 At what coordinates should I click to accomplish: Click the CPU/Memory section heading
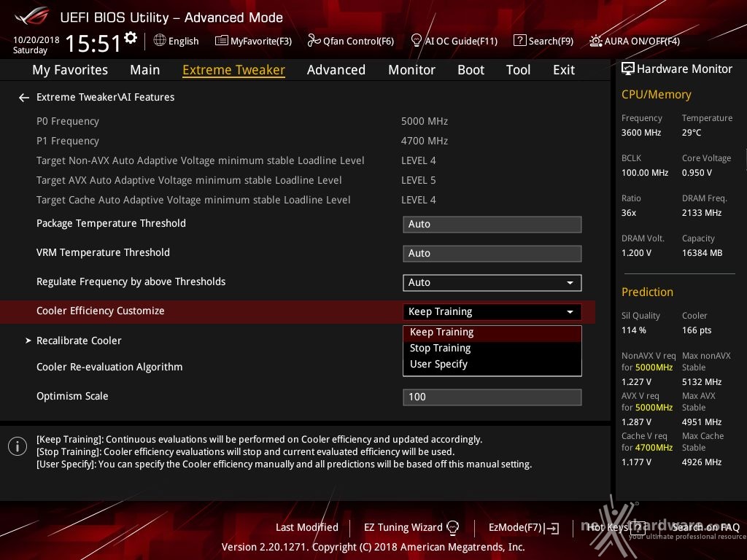point(656,95)
